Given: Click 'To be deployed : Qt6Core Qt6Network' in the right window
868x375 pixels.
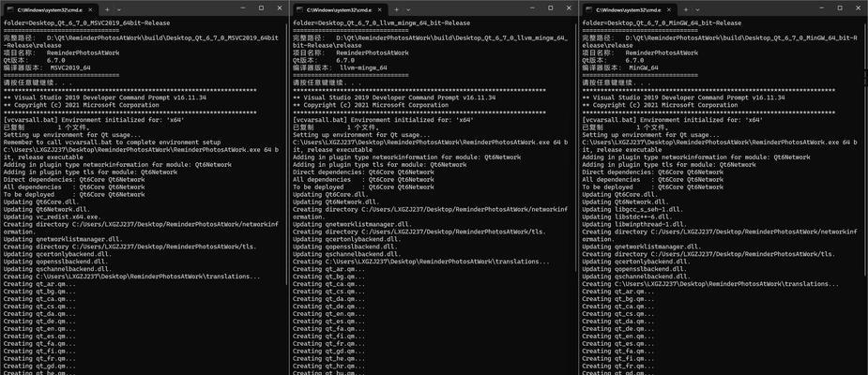Looking at the screenshot, I should tap(653, 187).
